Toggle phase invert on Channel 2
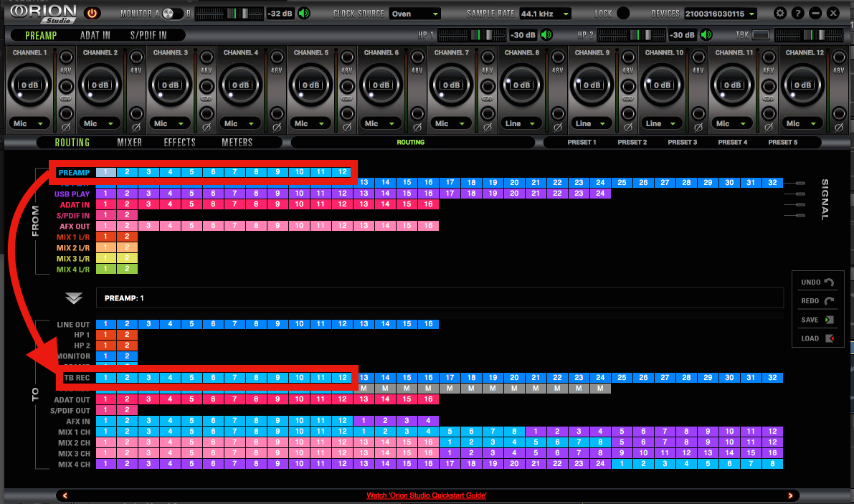This screenshot has width=854, height=504. [136, 114]
